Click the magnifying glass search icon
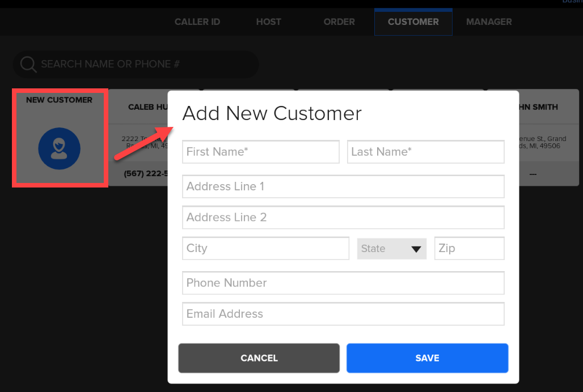This screenshot has width=583, height=392. coord(28,65)
